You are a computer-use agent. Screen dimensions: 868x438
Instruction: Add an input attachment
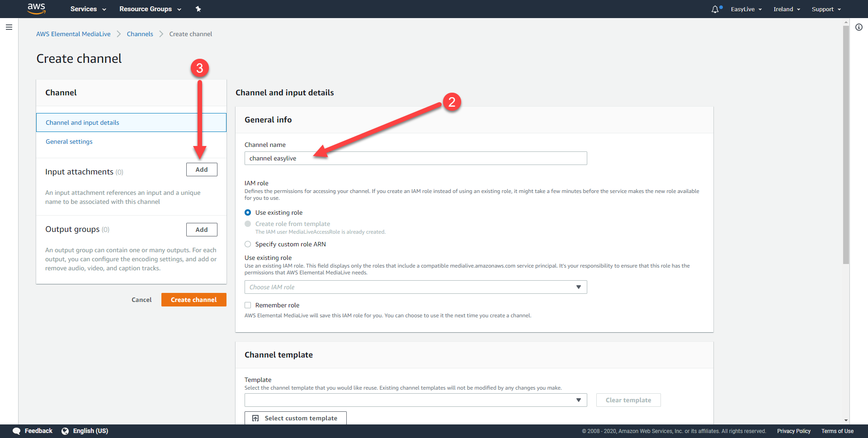click(x=202, y=170)
